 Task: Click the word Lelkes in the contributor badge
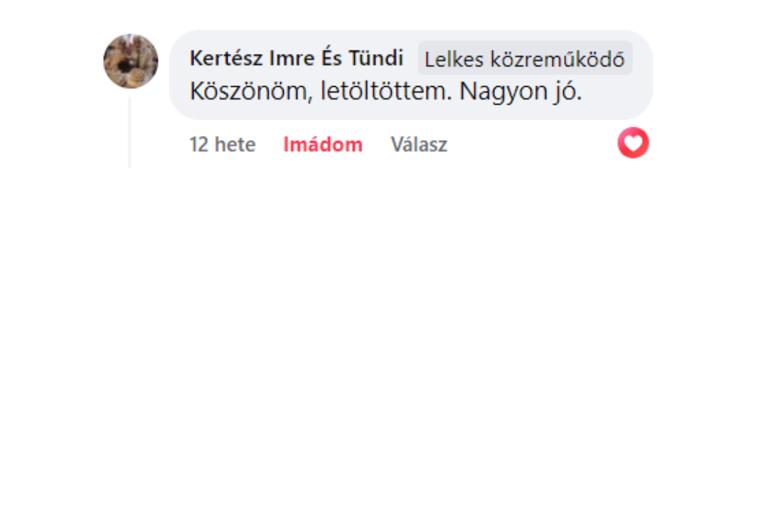454,59
